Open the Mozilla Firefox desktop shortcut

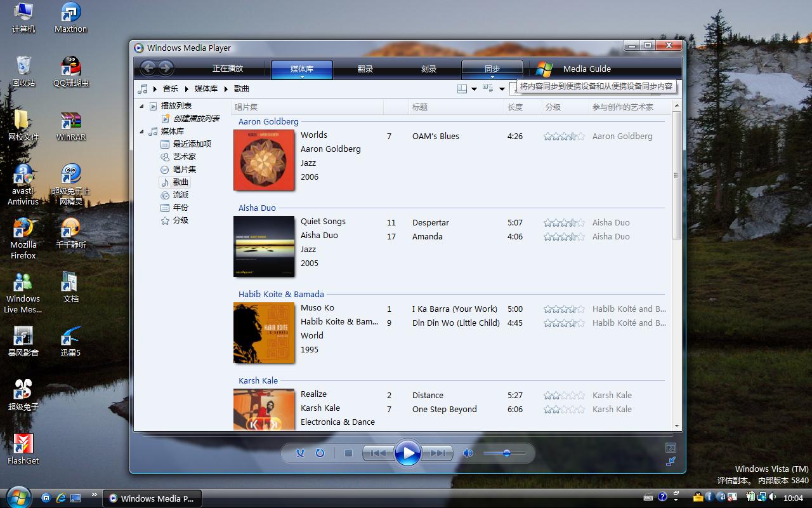coord(23,238)
